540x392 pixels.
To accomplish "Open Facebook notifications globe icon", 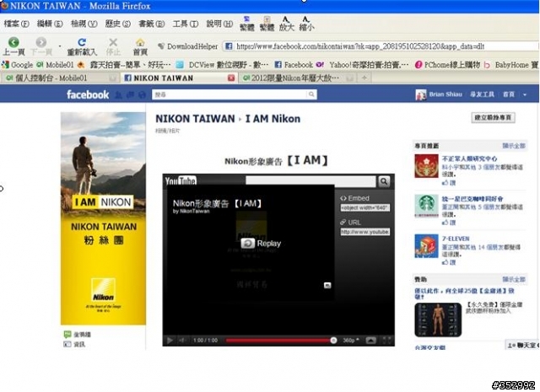I will [142, 95].
